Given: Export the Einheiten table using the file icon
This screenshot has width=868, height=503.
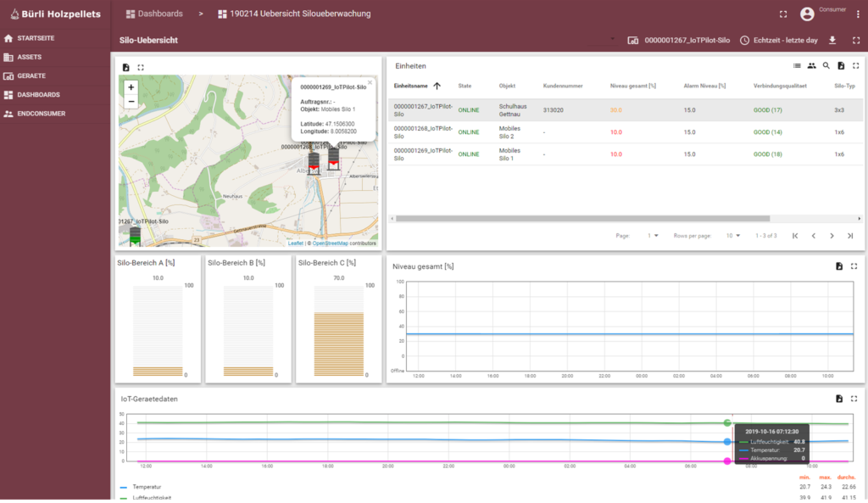Looking at the screenshot, I should click(842, 66).
